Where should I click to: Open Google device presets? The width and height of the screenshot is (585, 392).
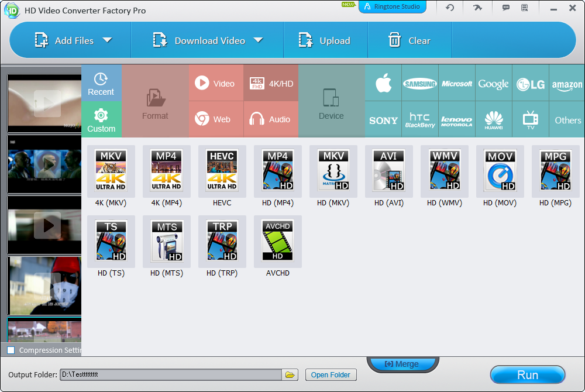[x=494, y=83]
